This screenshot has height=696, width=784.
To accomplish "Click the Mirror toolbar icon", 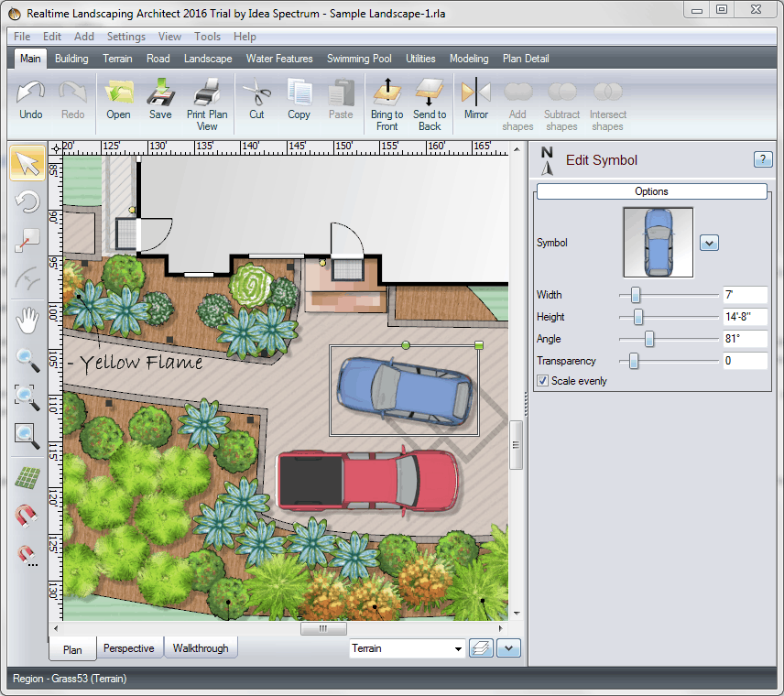I will (475, 98).
